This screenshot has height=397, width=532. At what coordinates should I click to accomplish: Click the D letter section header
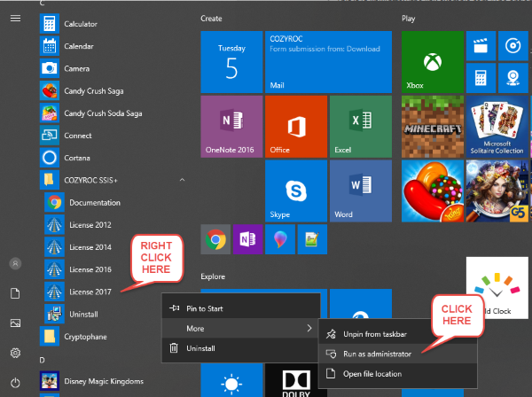pyautogui.click(x=42, y=360)
